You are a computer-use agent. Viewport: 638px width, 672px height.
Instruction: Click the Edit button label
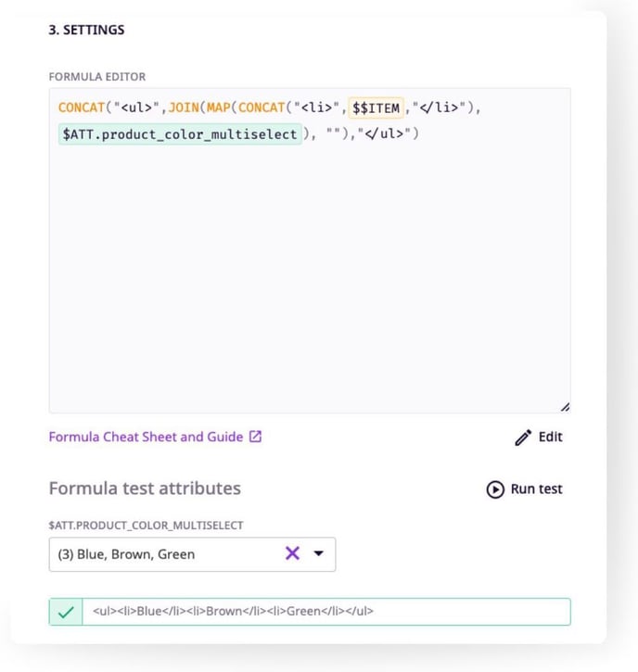pos(550,437)
